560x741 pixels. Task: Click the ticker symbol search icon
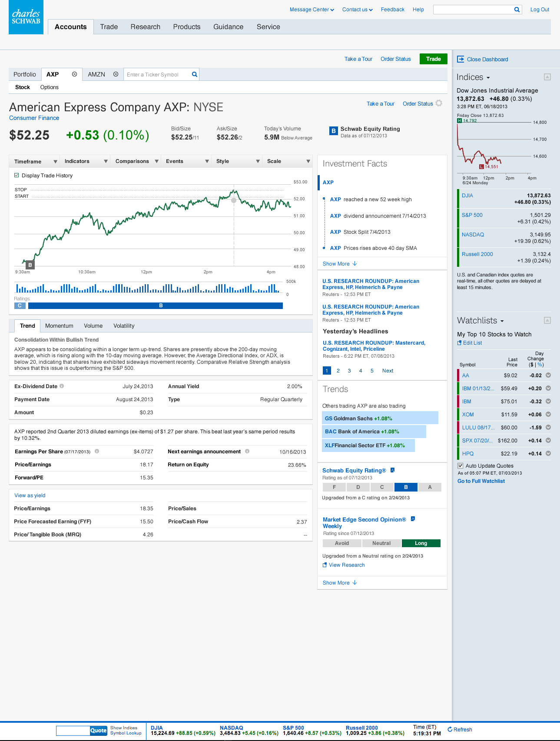(x=195, y=74)
